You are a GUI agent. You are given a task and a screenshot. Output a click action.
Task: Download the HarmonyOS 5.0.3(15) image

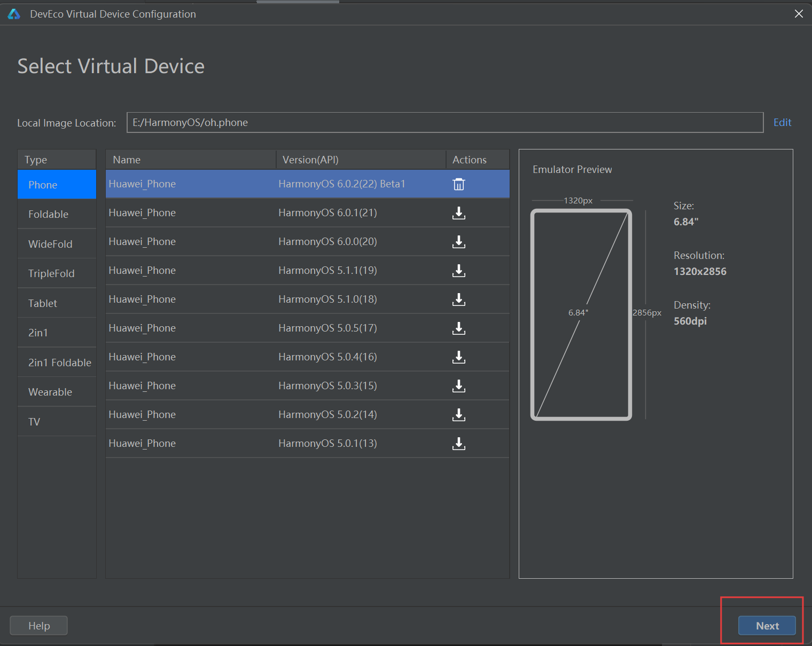(459, 386)
